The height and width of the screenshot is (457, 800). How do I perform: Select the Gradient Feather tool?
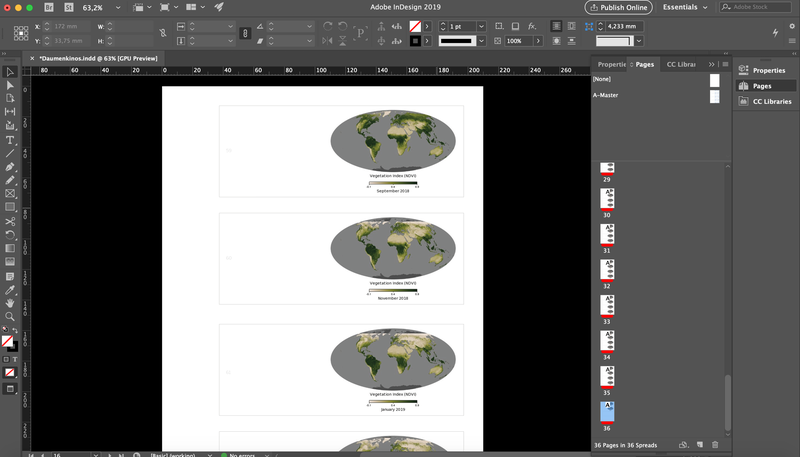pos(10,262)
